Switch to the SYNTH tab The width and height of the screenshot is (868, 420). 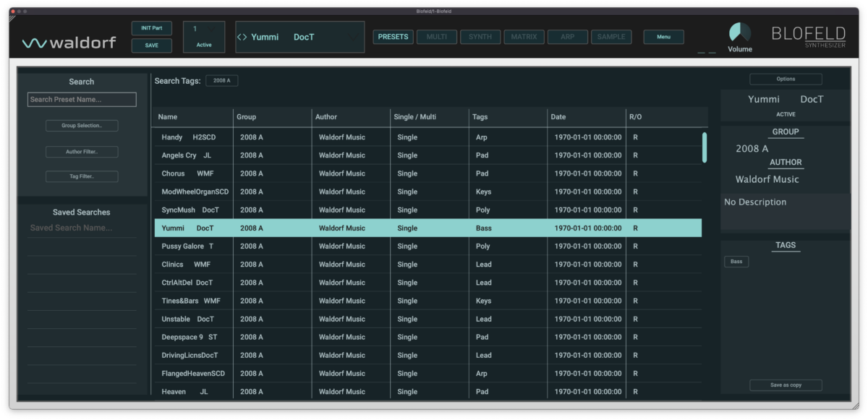pyautogui.click(x=480, y=36)
